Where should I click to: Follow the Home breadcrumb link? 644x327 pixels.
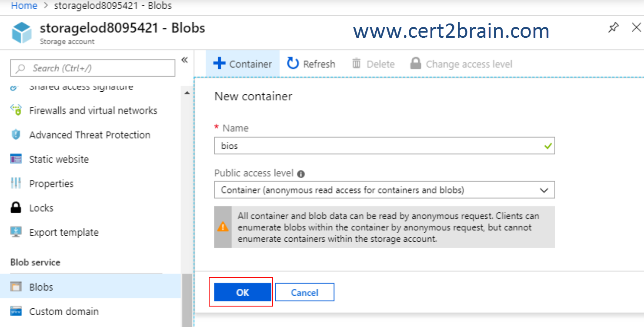click(23, 6)
